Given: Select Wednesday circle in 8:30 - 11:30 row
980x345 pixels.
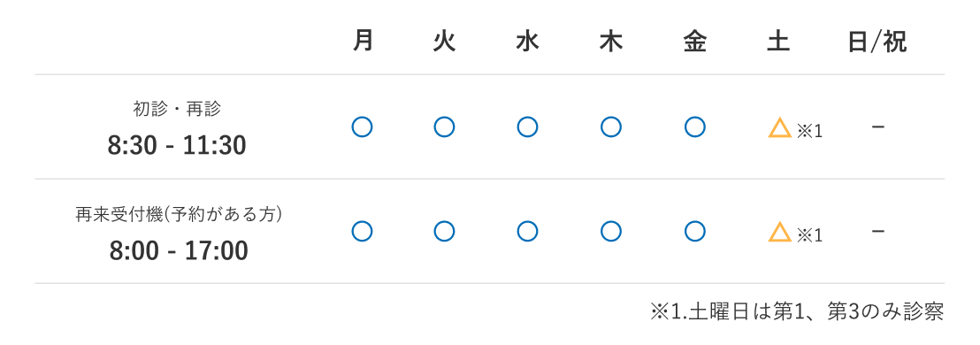Looking at the screenshot, I should coord(527,126).
